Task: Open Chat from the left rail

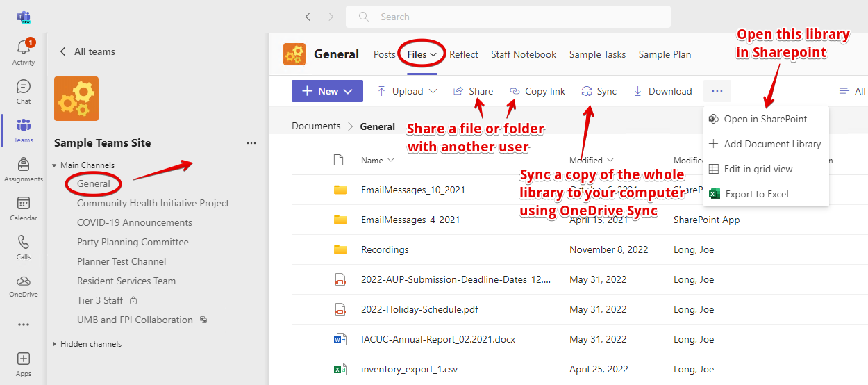Action: [23, 91]
